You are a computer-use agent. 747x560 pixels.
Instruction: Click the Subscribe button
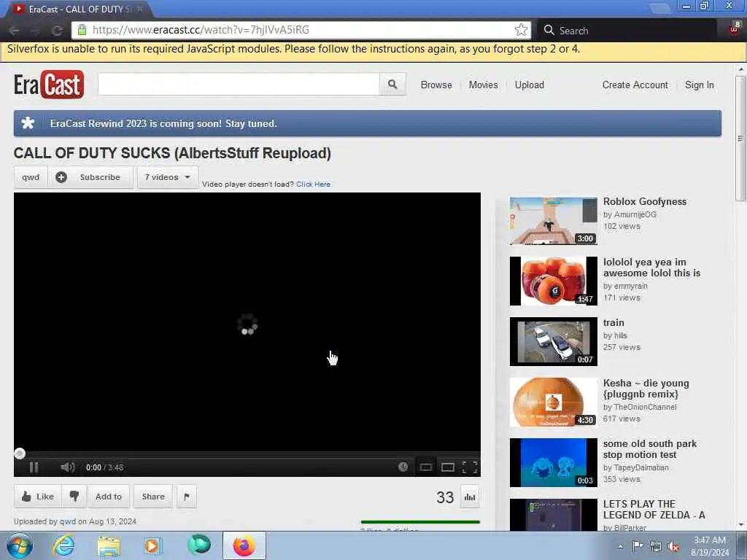point(90,177)
